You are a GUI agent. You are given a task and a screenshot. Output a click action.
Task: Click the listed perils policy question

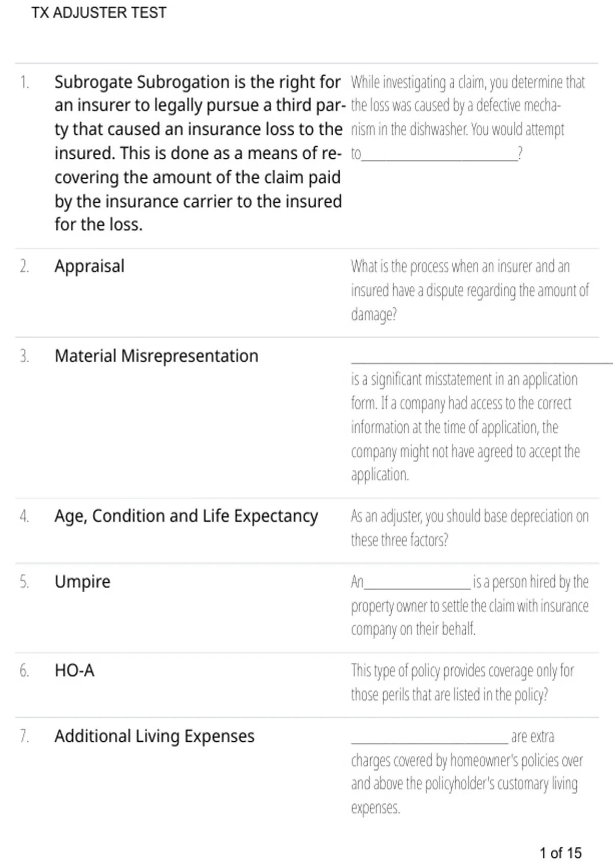point(462,682)
